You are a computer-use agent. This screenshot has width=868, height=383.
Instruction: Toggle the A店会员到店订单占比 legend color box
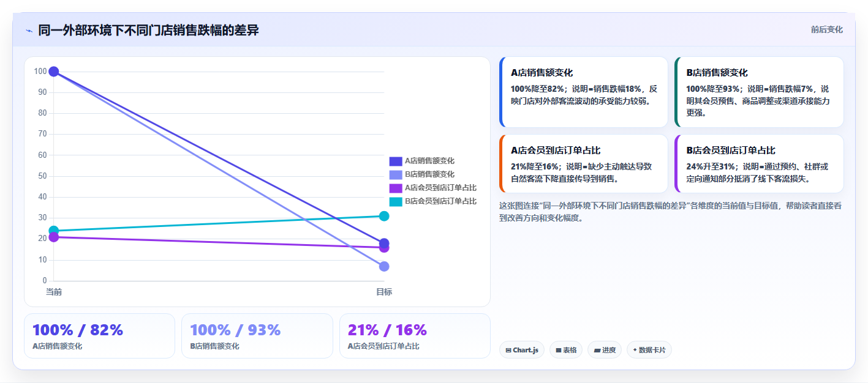pyautogui.click(x=396, y=188)
